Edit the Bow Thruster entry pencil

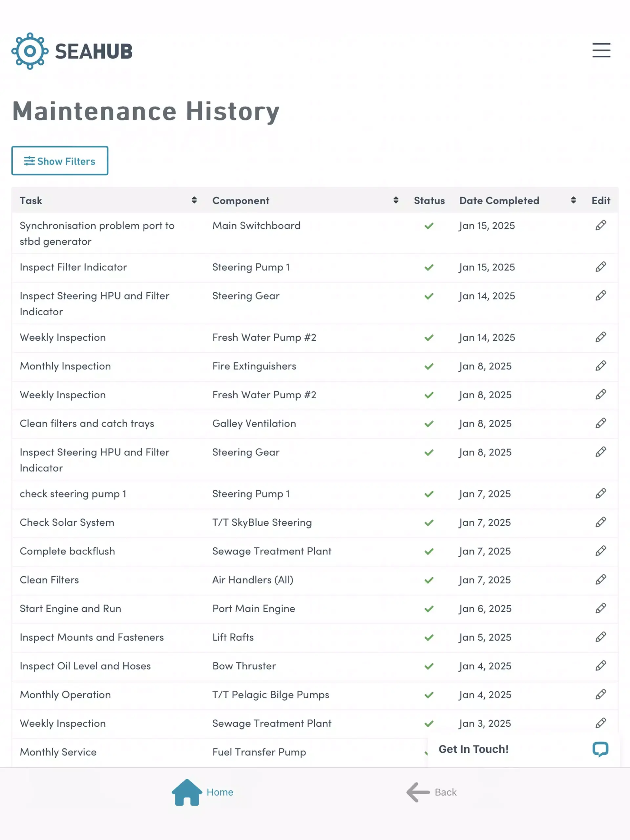(x=600, y=665)
